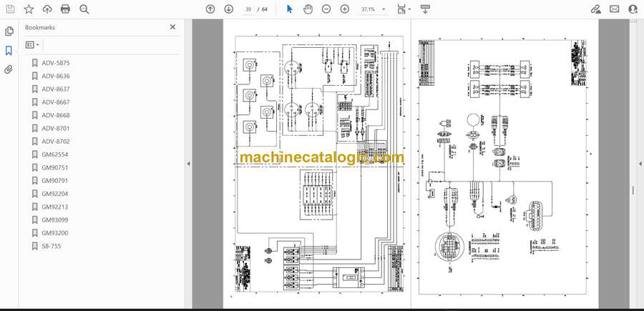Open the fit page options icon
The image size is (644, 311).
[x=404, y=9]
